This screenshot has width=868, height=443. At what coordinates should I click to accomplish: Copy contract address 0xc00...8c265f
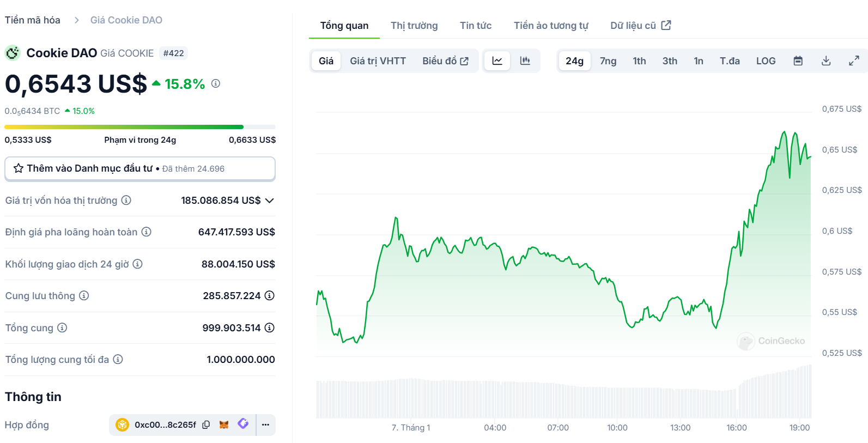pyautogui.click(x=206, y=424)
